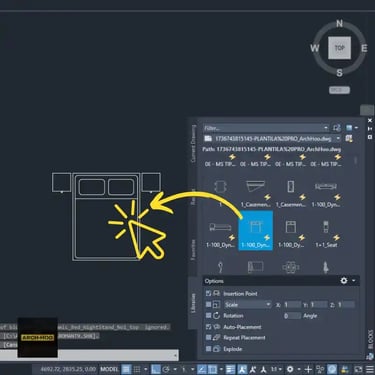Expand the Options gear dropdown arrow
This screenshot has width=375, height=375.
[353, 281]
